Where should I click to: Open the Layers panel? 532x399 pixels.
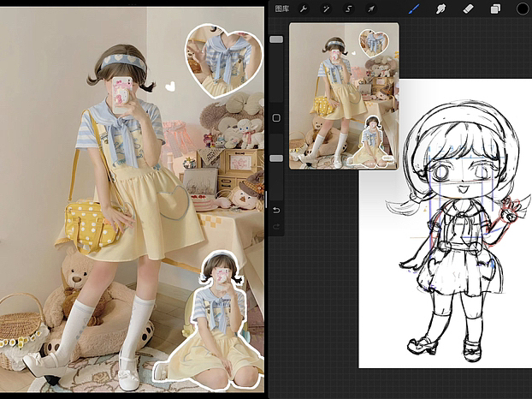(x=495, y=9)
